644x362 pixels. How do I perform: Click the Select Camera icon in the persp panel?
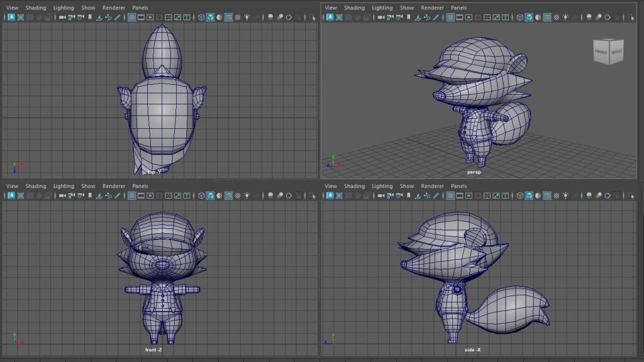pyautogui.click(x=380, y=17)
